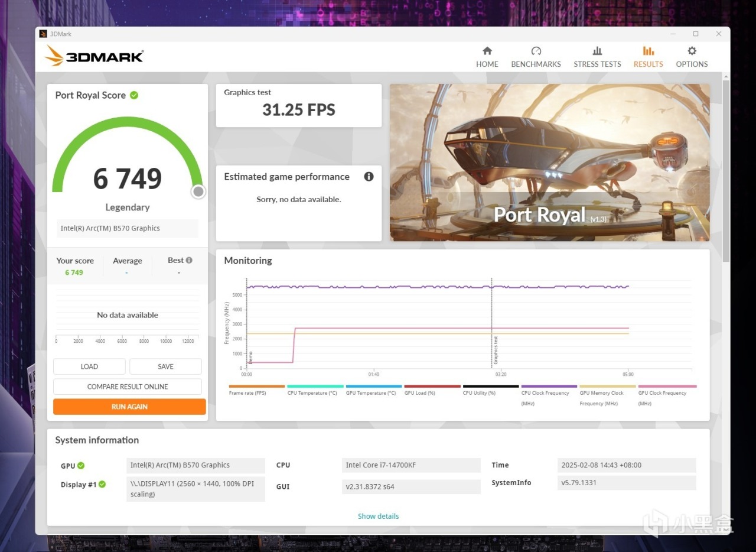The image size is (756, 552).
Task: Click the large 6 749 score in the gauge
Action: pyautogui.click(x=128, y=178)
